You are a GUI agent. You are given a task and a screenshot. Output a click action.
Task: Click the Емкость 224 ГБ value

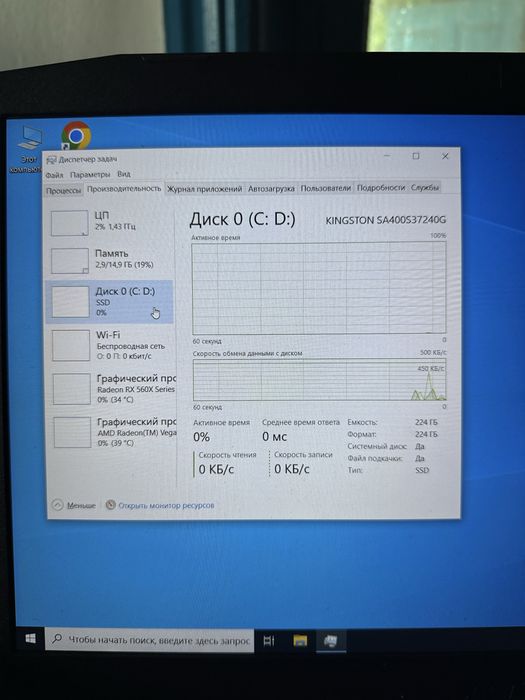(x=426, y=422)
